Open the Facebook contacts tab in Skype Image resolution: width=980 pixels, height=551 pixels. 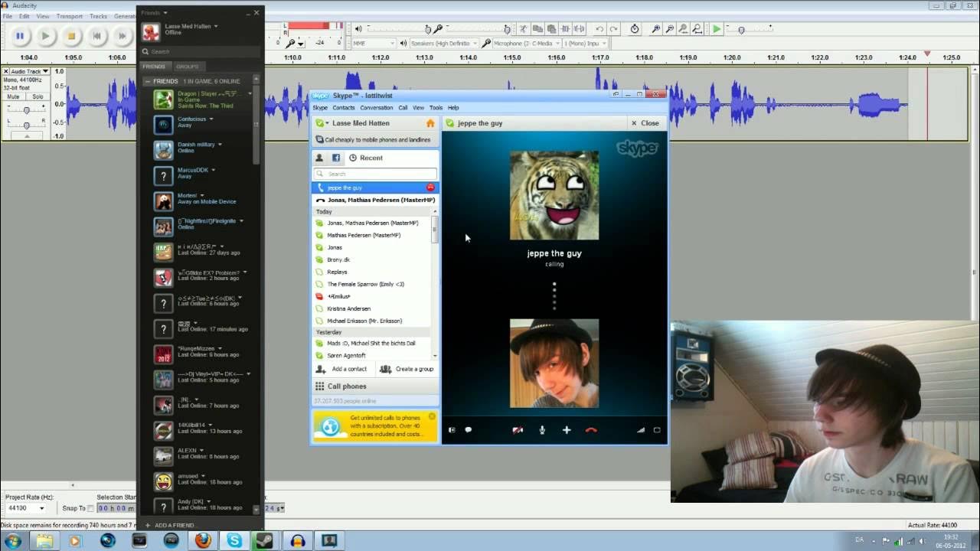point(336,158)
